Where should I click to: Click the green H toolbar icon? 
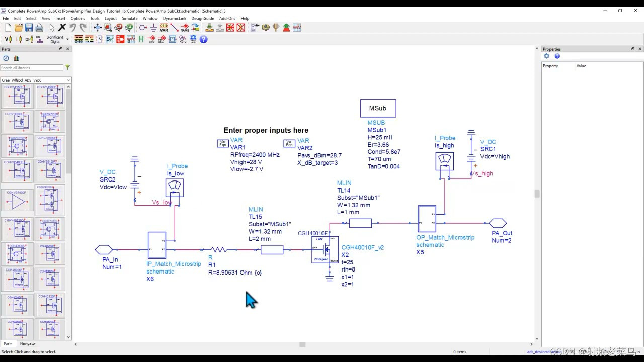coord(141,39)
